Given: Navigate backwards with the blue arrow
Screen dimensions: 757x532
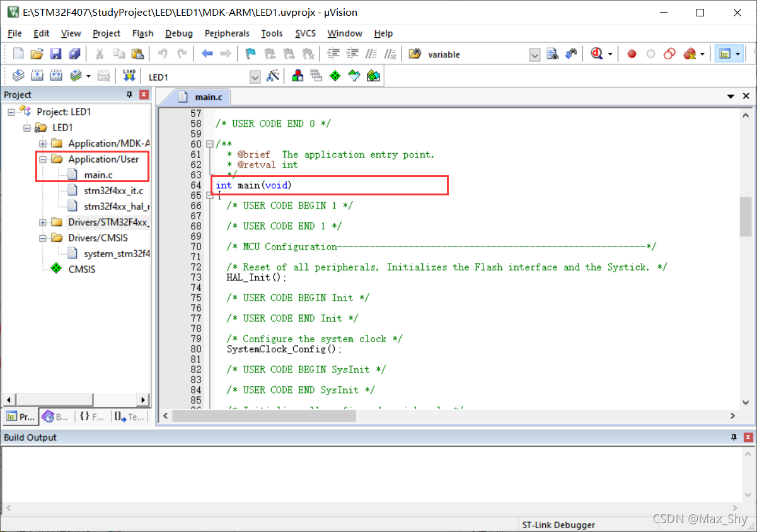Looking at the screenshot, I should (207, 54).
